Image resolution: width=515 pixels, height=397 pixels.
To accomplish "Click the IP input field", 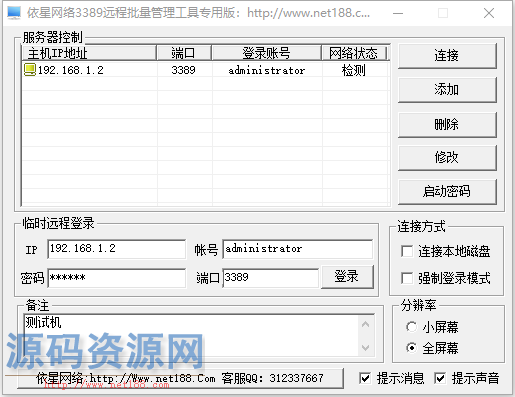I will pos(117,249).
